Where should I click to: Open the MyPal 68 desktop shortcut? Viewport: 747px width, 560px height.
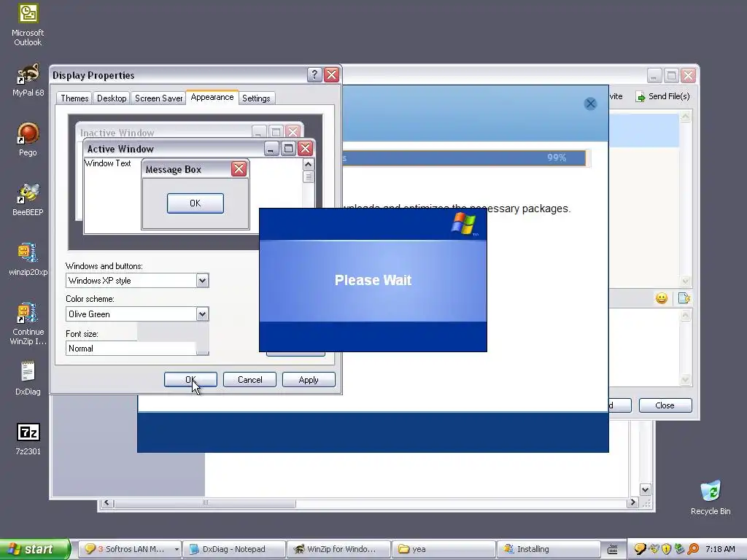click(28, 80)
